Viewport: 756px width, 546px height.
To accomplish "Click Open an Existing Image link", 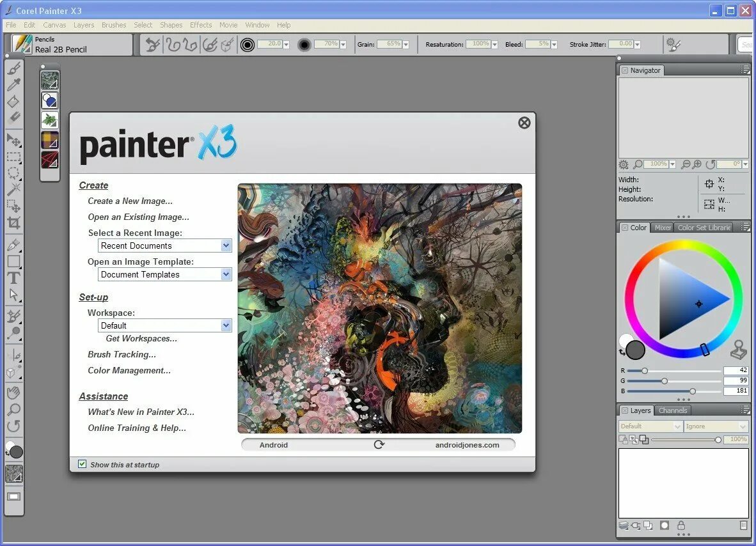I will pos(138,217).
